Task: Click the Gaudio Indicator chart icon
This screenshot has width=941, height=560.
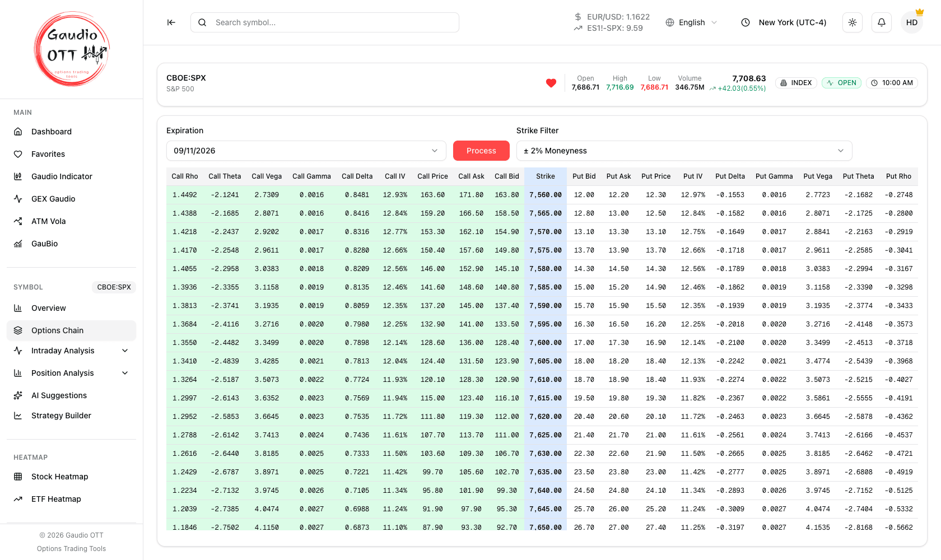Action: click(18, 176)
